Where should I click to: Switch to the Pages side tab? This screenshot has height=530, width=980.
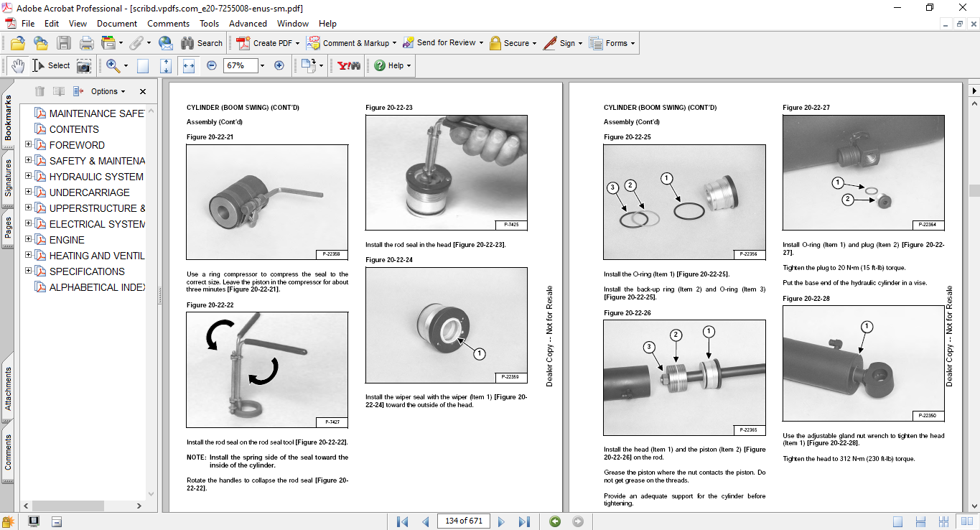(8, 227)
